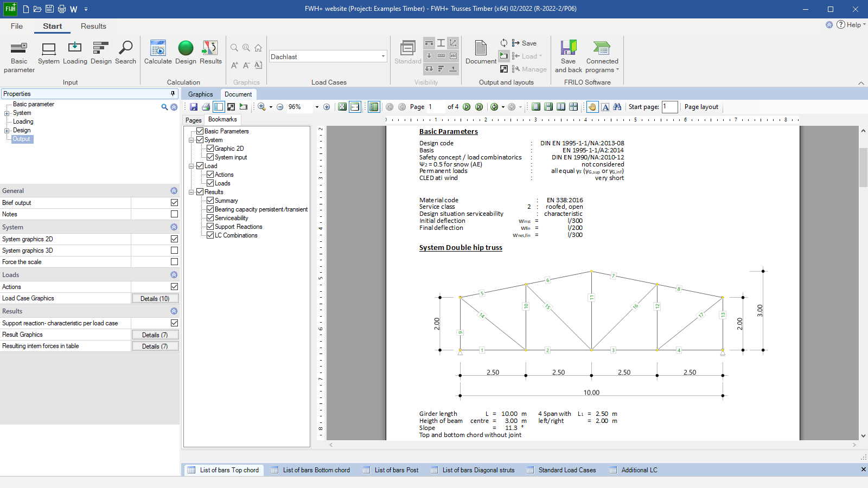
Task: Open Connected programs menu
Action: [x=602, y=56]
